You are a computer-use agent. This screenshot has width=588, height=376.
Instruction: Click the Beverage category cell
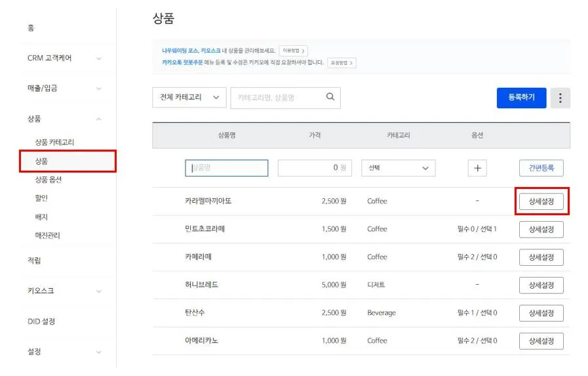point(382,313)
